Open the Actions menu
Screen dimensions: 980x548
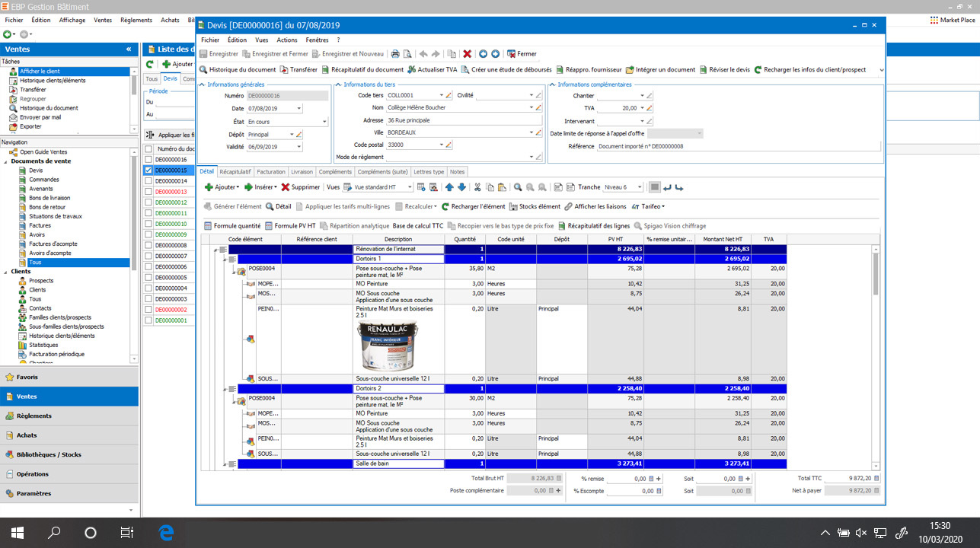287,40
